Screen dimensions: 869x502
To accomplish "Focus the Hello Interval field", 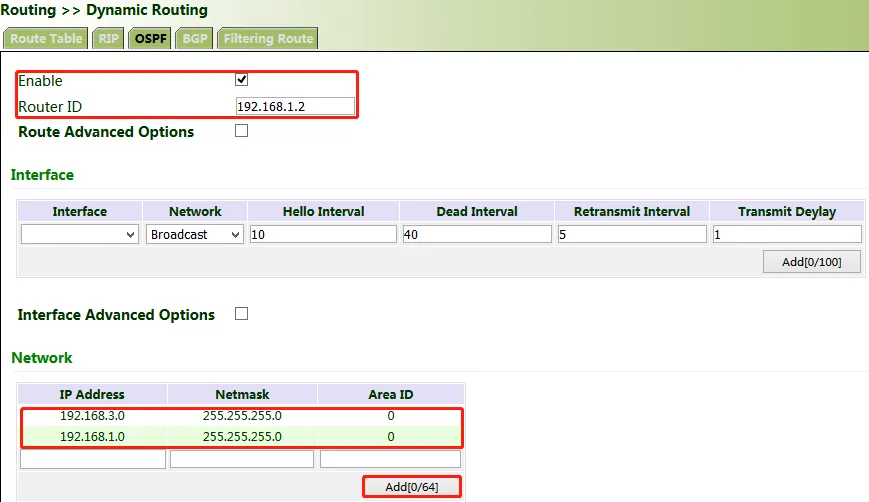I will [323, 234].
